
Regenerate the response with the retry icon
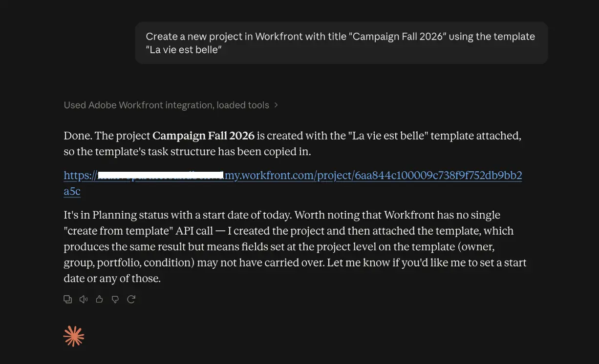131,299
